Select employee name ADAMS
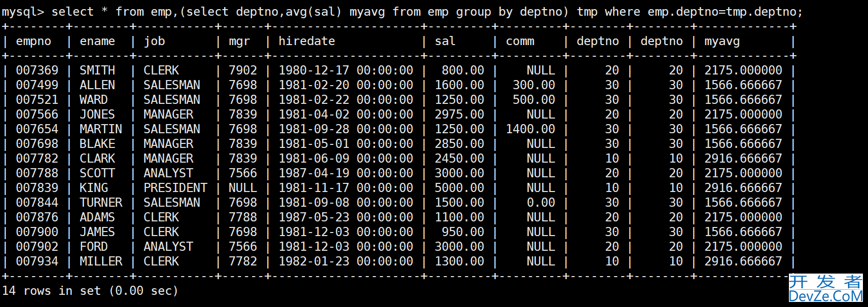 point(97,217)
